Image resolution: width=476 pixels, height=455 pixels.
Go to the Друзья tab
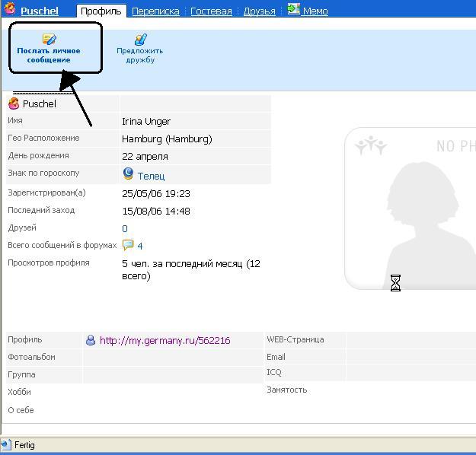tap(259, 11)
